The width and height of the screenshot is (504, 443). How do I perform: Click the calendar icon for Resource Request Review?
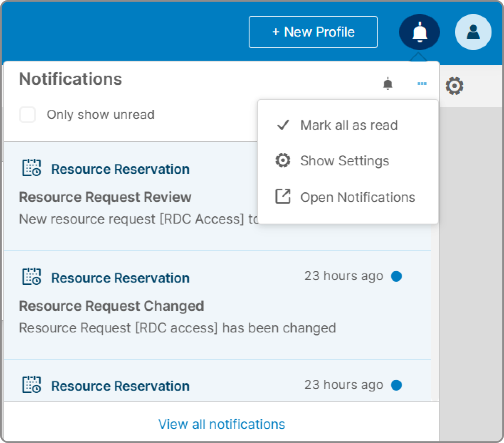[x=32, y=168]
